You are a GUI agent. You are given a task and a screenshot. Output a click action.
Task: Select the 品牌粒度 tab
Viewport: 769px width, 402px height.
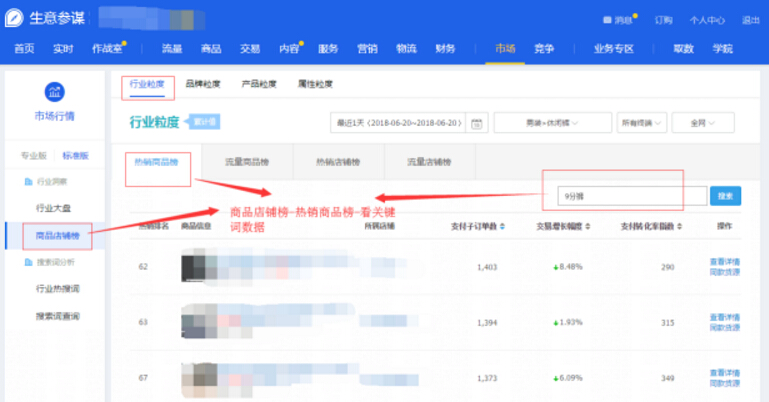click(x=203, y=85)
